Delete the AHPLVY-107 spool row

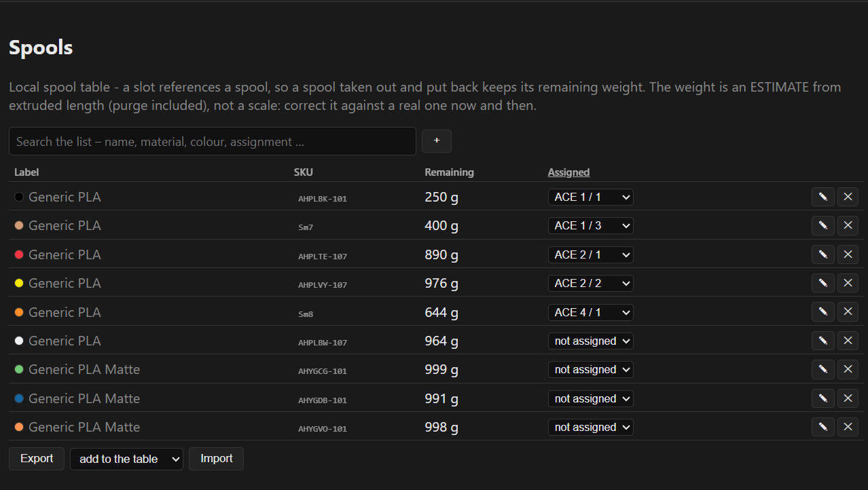pos(848,283)
